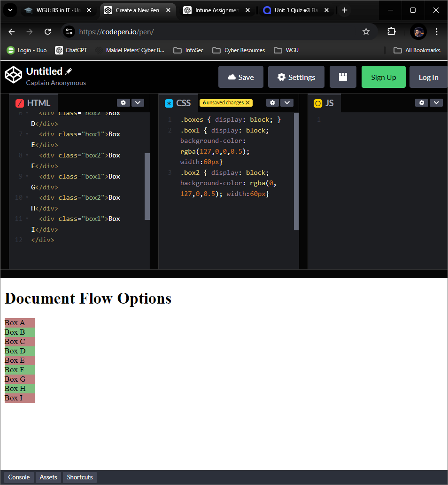
Task: Open HTML editor settings gear
Action: pos(124,103)
